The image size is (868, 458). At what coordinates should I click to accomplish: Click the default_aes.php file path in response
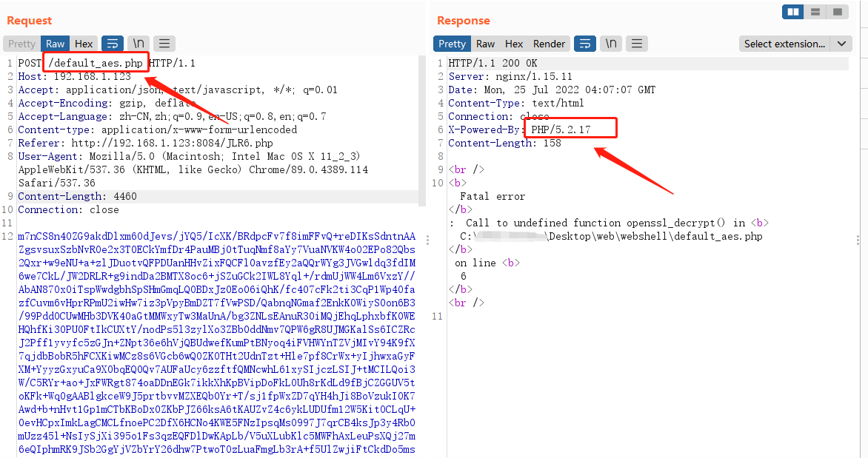click(611, 236)
